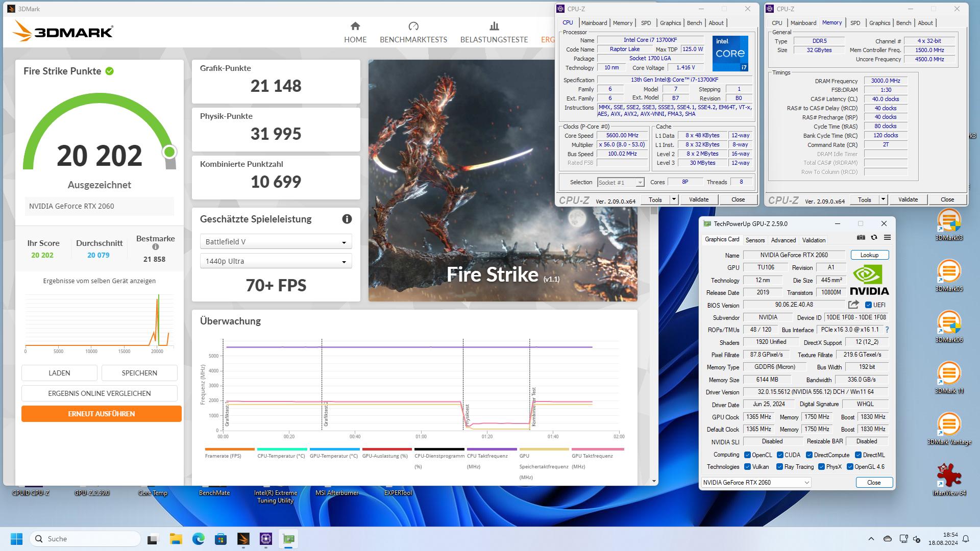Open 3DMark Vantage desktop shortcut
980x551 pixels.
coord(949,430)
